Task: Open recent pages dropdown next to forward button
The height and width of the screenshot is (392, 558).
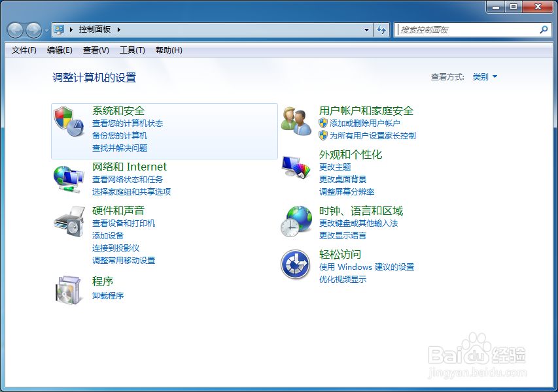Action: click(x=46, y=31)
